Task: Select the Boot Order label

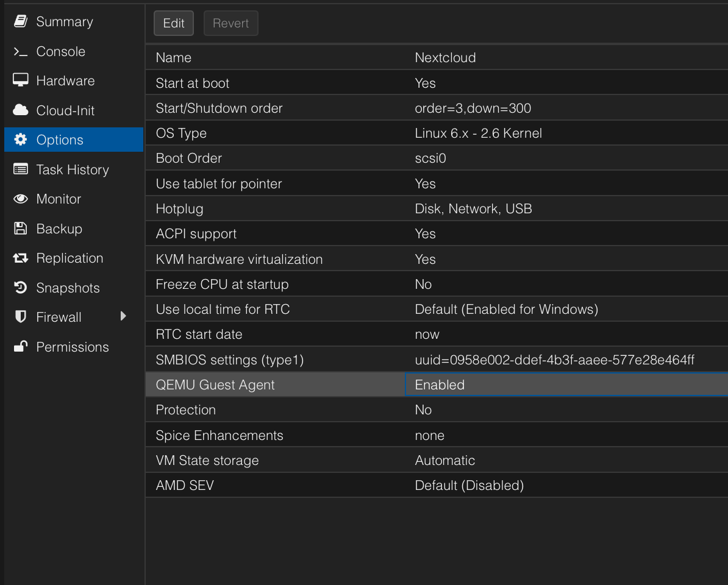Action: (189, 158)
